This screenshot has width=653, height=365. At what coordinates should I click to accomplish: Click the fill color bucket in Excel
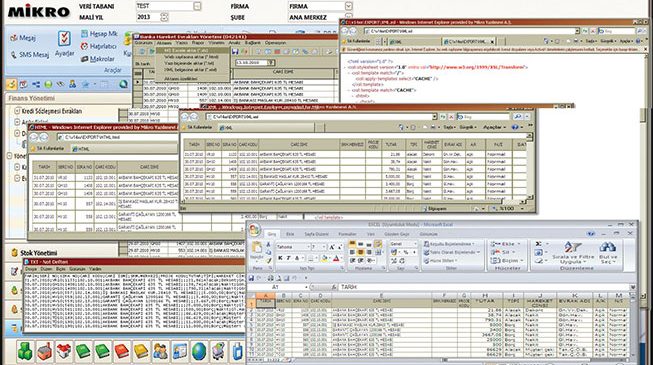[324, 259]
